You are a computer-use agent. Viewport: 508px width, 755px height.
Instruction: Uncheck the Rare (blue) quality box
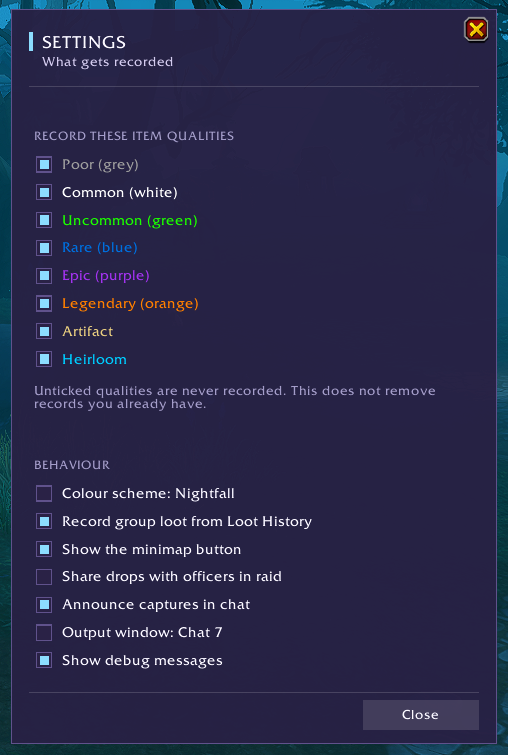pos(44,248)
